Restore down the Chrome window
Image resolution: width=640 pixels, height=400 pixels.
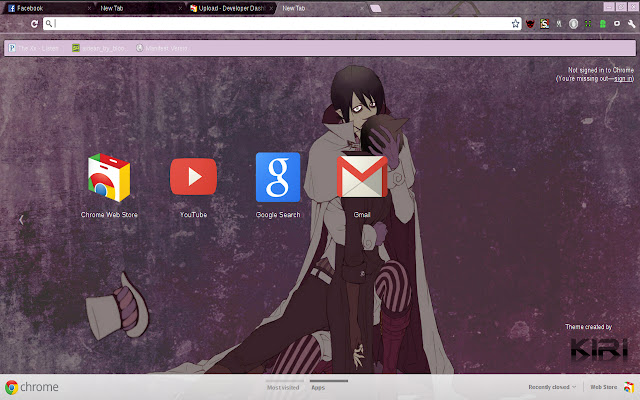[621, 7]
